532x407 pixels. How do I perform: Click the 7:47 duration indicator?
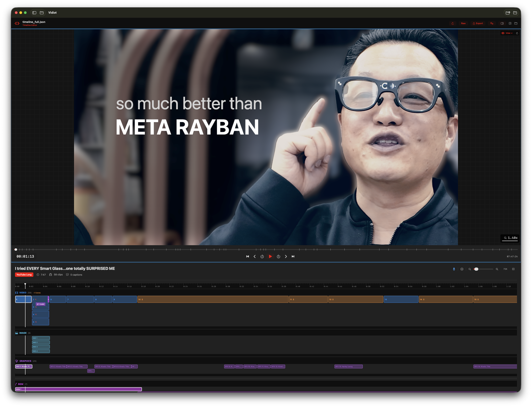click(41, 274)
